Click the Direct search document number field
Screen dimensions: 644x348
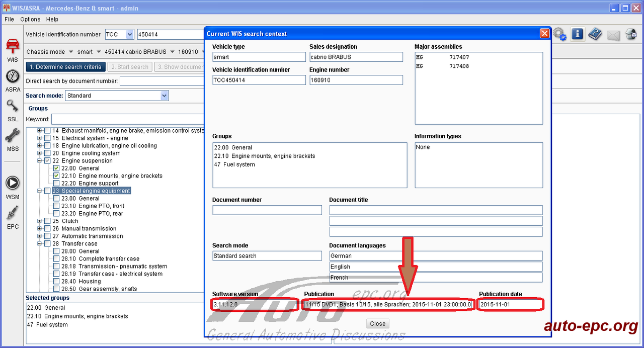click(162, 81)
